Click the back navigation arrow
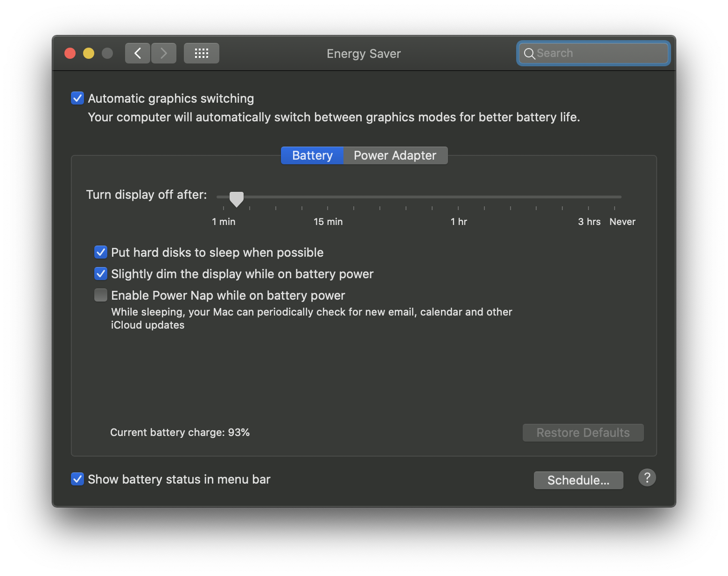 coord(138,53)
